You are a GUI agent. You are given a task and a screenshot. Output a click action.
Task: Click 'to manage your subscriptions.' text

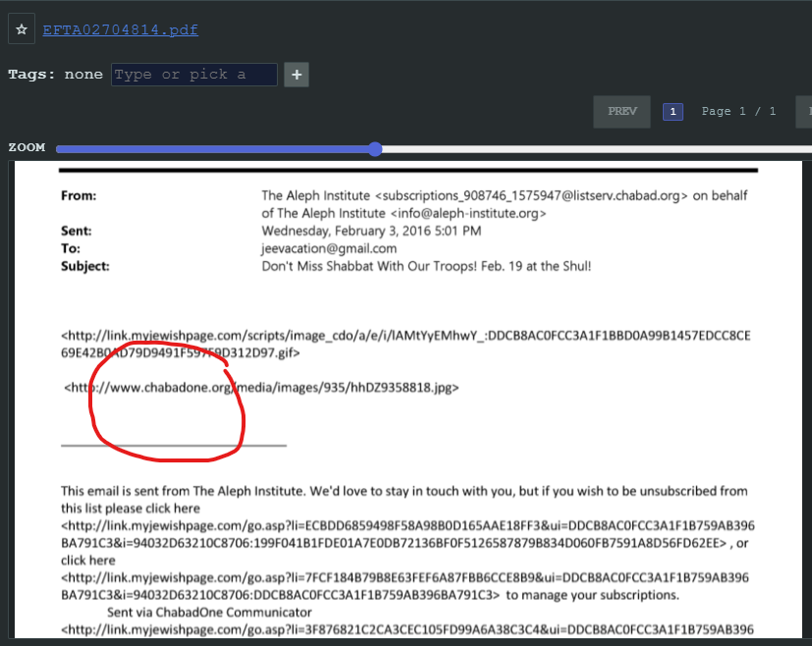[592, 595]
